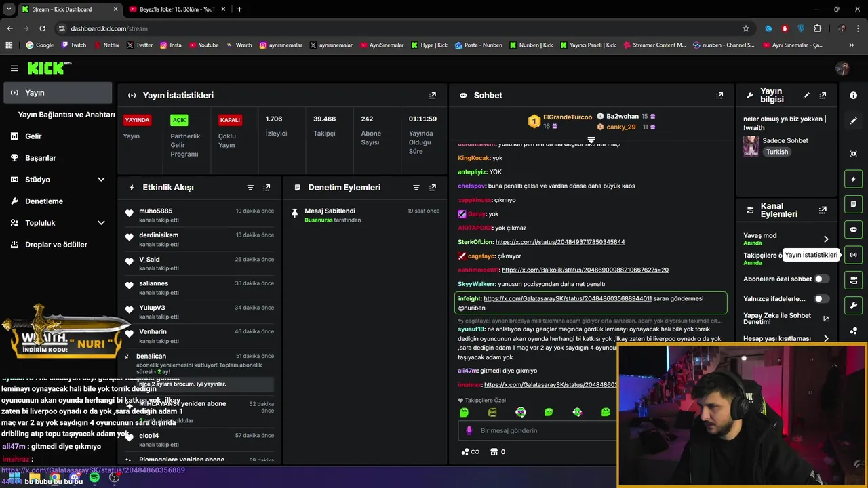Open the Twitch bookmark in bookmarks bar
The image size is (868, 488).
(74, 45)
